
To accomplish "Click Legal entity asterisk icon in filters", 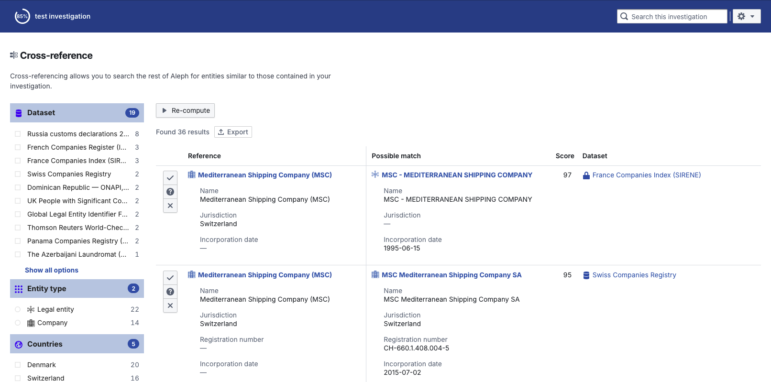I will coord(30,309).
